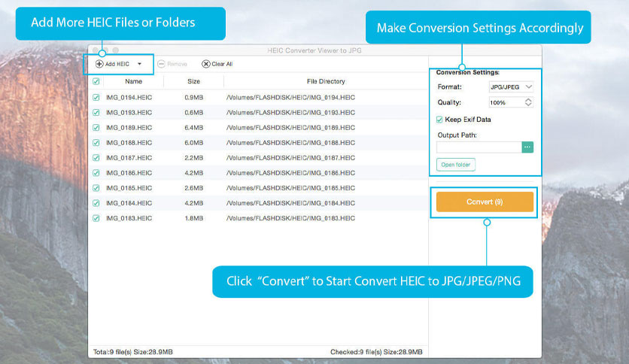Click the 6.4MB size cell
Image resolution: width=629 pixels, height=364 pixels.
[x=194, y=128]
